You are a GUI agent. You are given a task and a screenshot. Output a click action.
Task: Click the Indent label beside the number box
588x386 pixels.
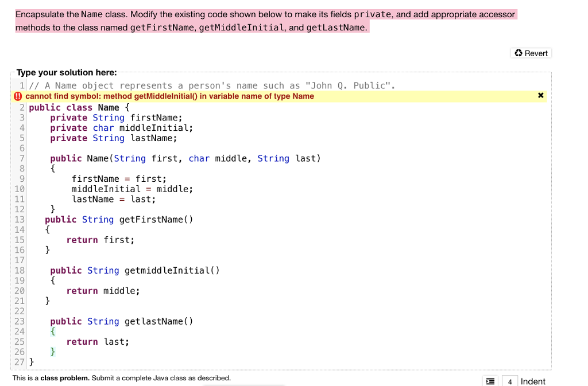pyautogui.click(x=533, y=381)
